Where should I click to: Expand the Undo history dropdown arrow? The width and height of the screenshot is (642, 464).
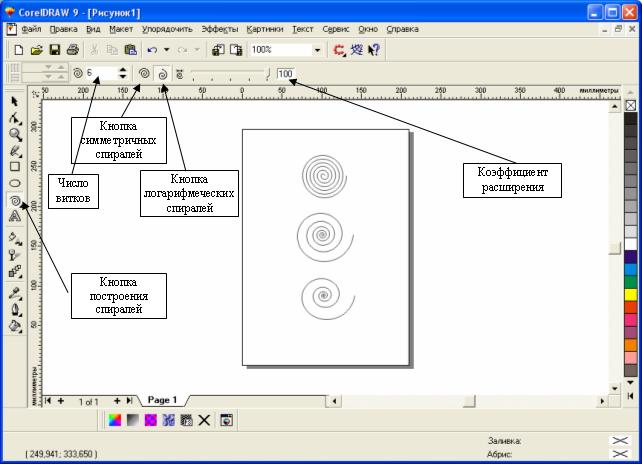click(x=166, y=49)
